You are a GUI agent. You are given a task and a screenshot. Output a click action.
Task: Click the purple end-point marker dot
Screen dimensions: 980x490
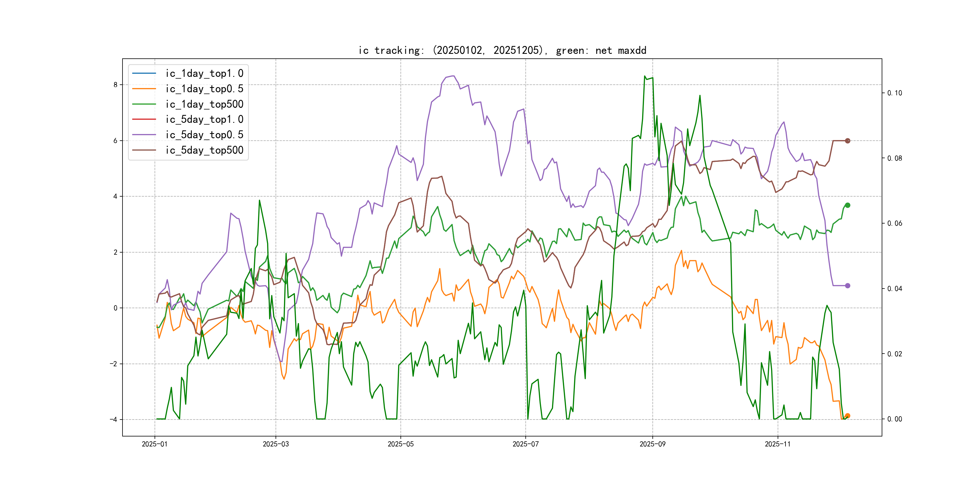click(848, 286)
